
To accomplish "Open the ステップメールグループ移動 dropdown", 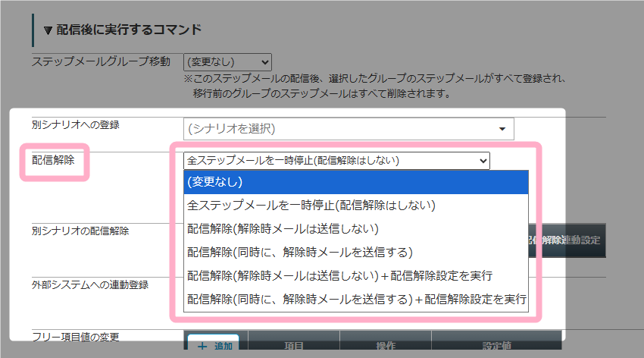I will 227,62.
